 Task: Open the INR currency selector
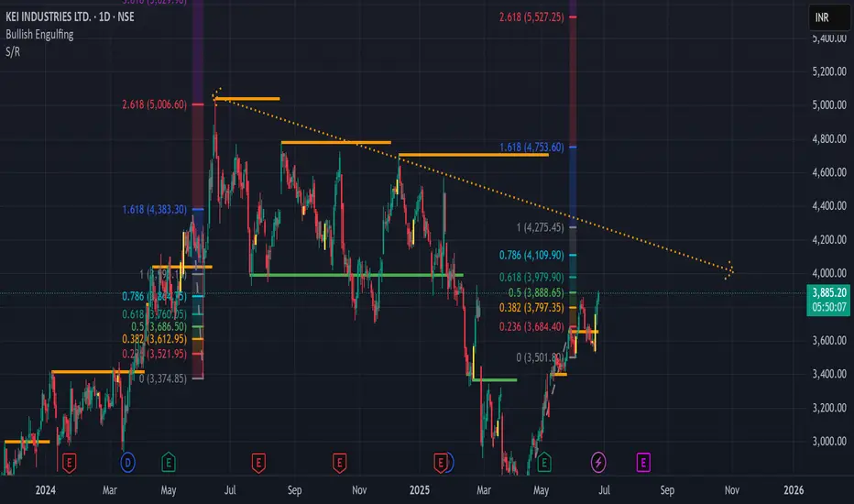click(829, 17)
